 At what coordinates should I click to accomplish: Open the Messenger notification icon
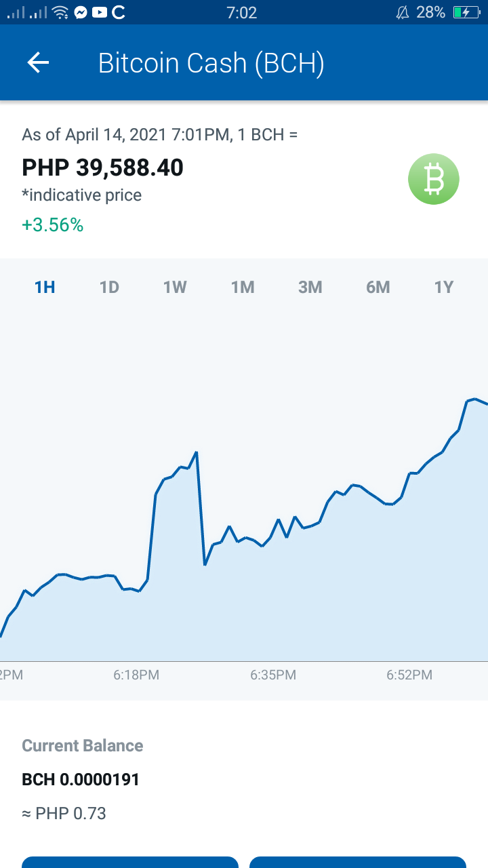pyautogui.click(x=81, y=12)
